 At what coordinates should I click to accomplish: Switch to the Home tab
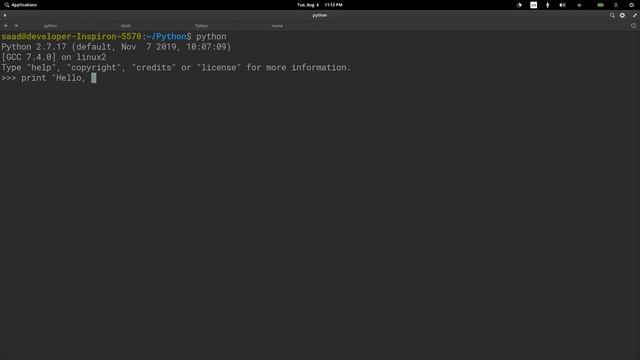(x=277, y=26)
